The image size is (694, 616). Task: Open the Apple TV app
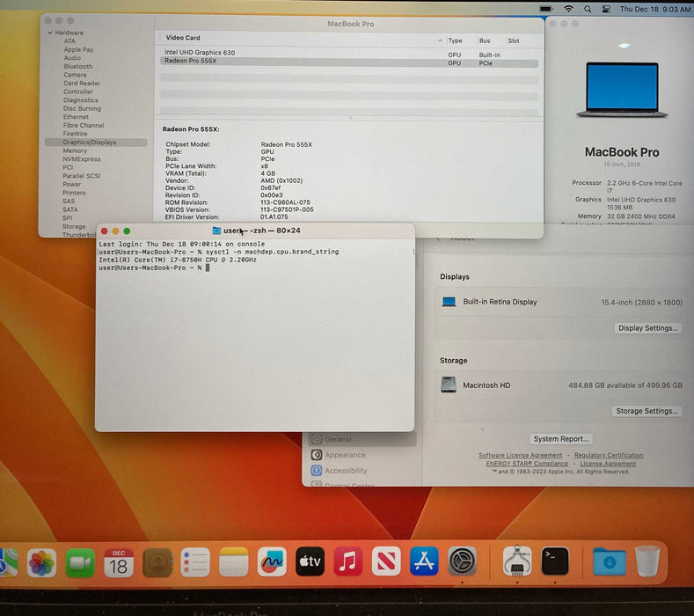pyautogui.click(x=310, y=561)
